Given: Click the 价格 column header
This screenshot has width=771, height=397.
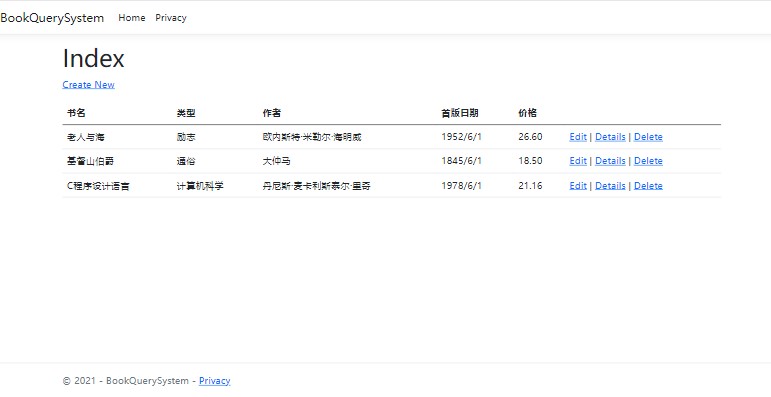Looking at the screenshot, I should [527, 113].
